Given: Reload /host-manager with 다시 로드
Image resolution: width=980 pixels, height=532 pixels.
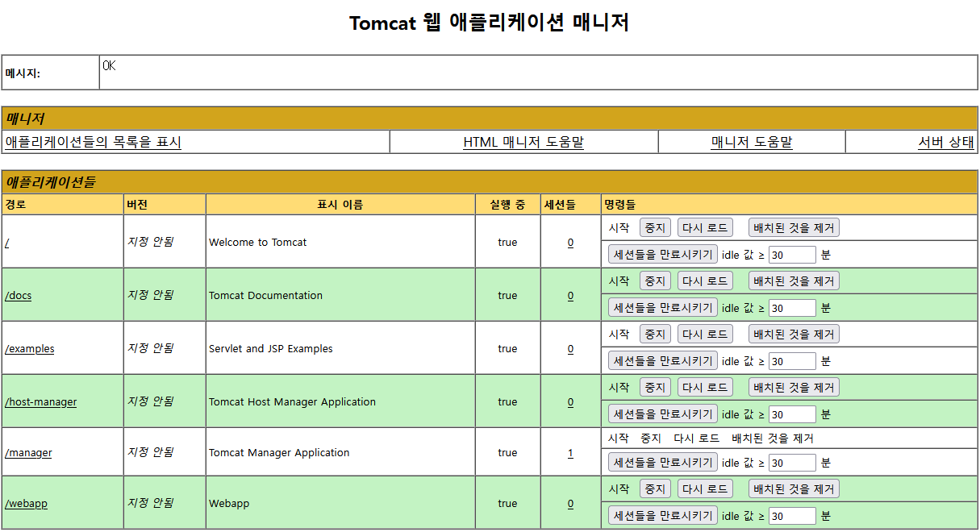Looking at the screenshot, I should (706, 388).
